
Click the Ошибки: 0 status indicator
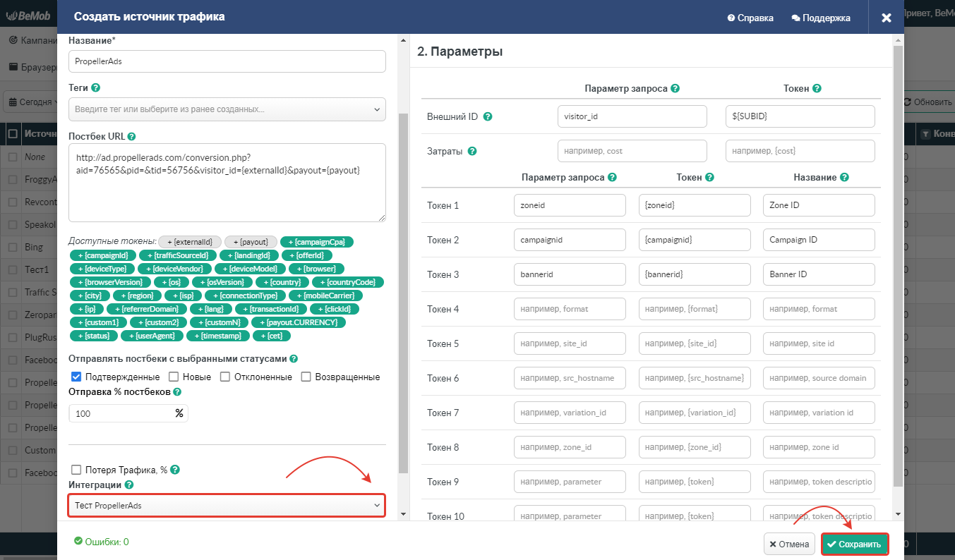[102, 542]
